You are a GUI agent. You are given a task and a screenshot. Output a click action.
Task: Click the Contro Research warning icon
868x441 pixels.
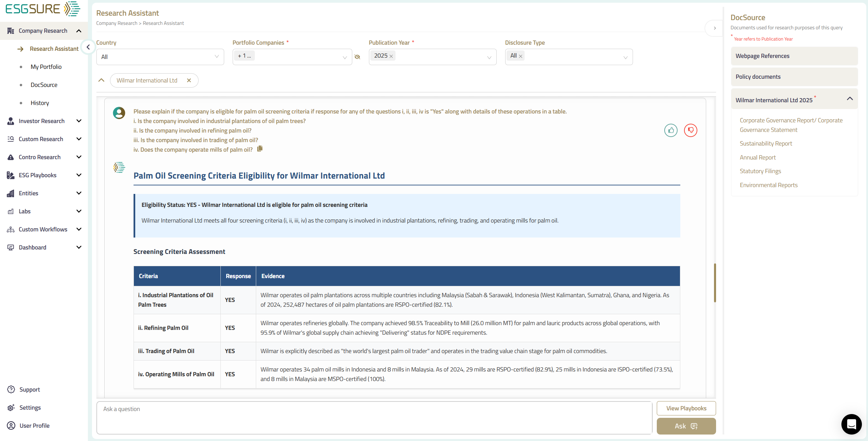tap(11, 157)
